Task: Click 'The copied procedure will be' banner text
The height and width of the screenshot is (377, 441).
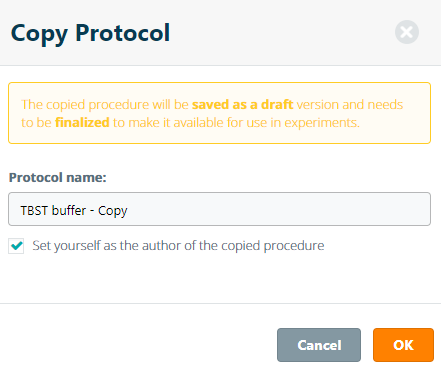Action: (x=105, y=105)
